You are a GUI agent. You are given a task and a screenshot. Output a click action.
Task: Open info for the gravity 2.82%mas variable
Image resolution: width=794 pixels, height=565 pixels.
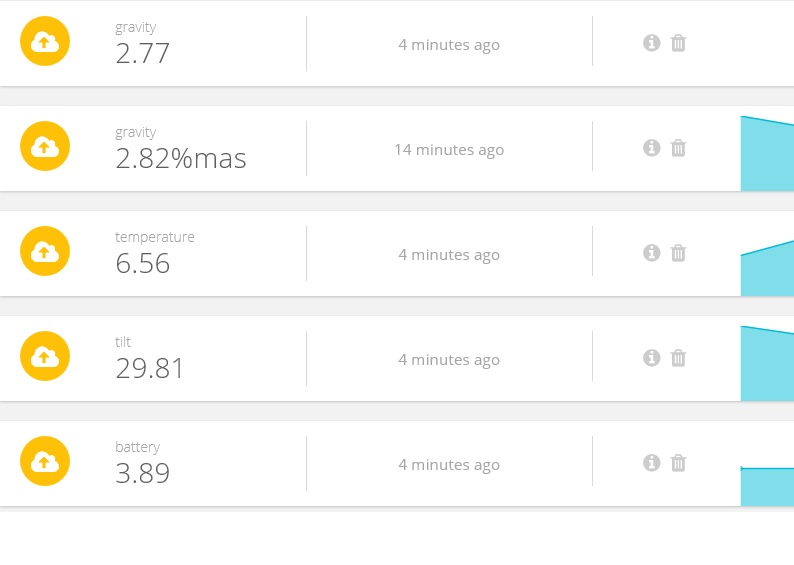coord(652,148)
